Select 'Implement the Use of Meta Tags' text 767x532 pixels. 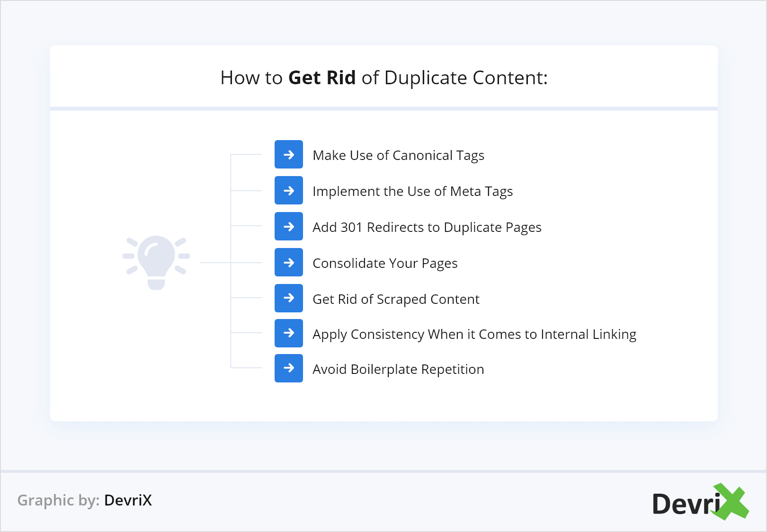tap(413, 192)
